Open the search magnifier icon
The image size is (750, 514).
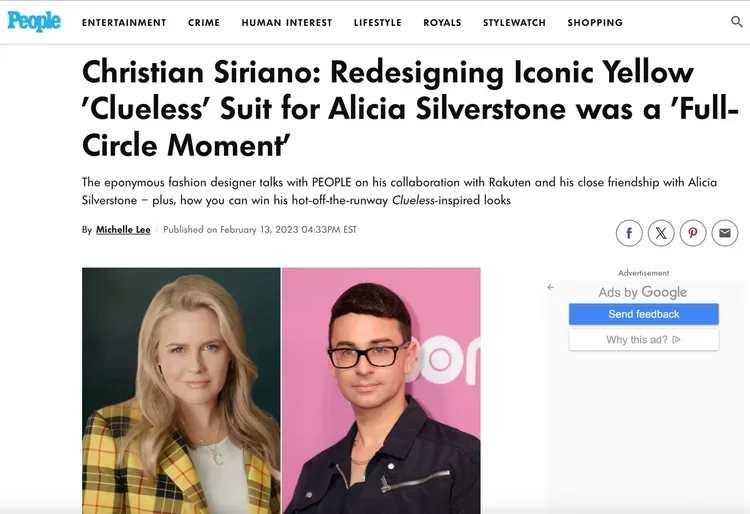737,22
